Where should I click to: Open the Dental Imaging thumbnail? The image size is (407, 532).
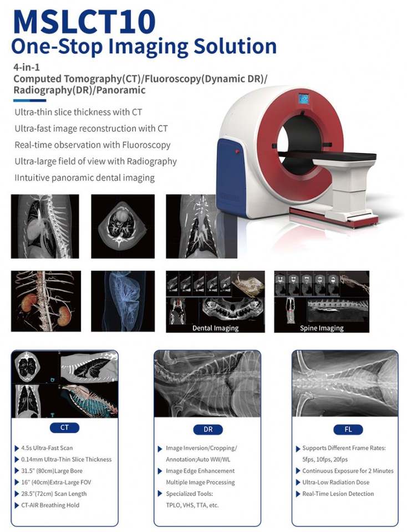(x=215, y=301)
